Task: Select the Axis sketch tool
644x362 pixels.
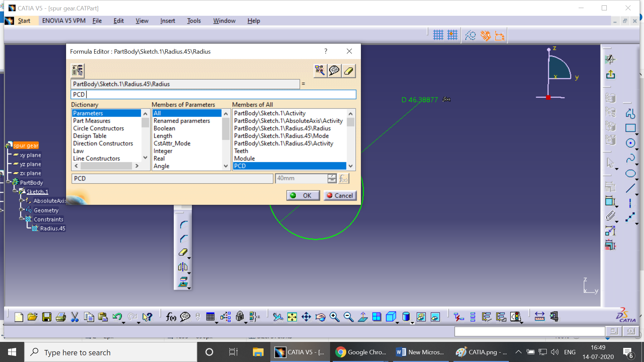Action: tap(630, 203)
